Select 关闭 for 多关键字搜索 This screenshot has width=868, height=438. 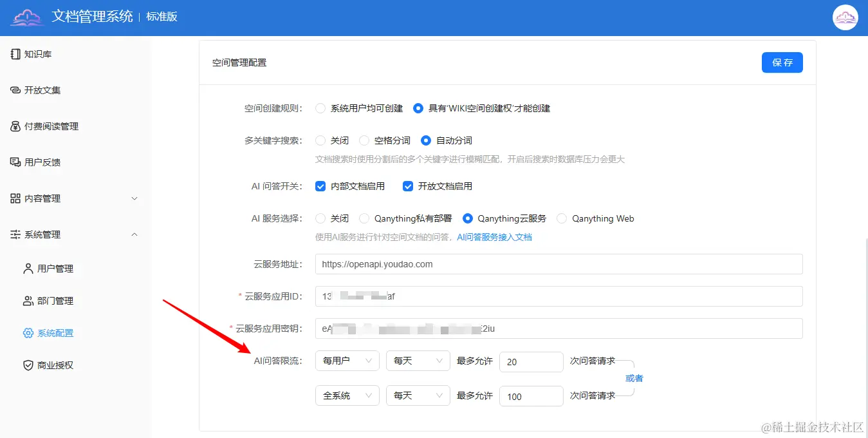click(x=320, y=140)
